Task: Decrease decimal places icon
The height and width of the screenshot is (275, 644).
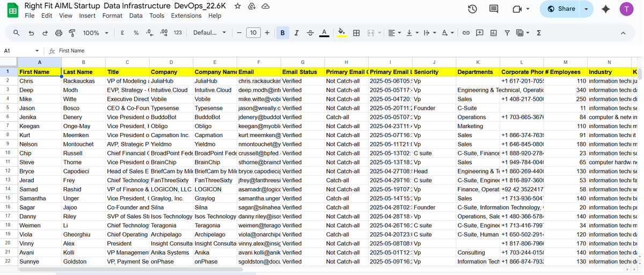Action: click(x=150, y=33)
